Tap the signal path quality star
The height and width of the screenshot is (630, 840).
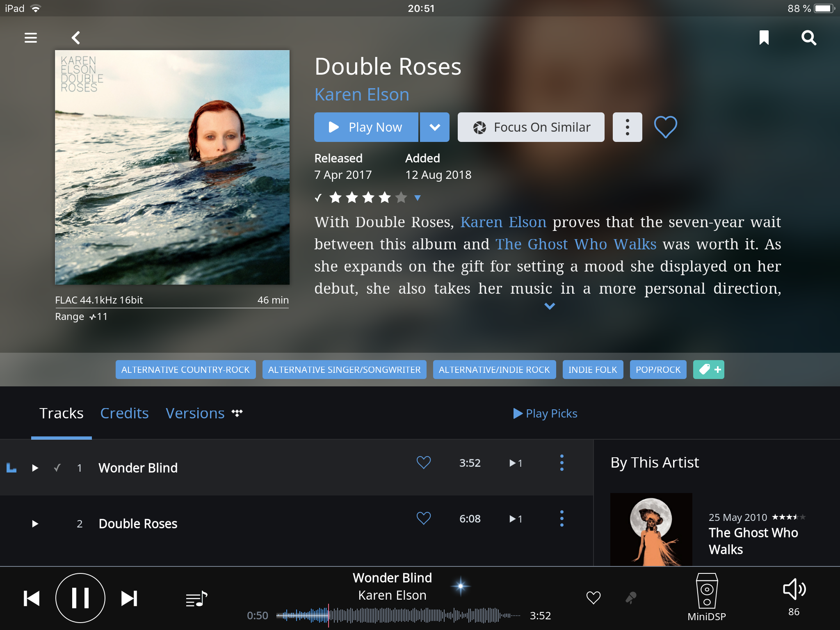[x=461, y=586]
